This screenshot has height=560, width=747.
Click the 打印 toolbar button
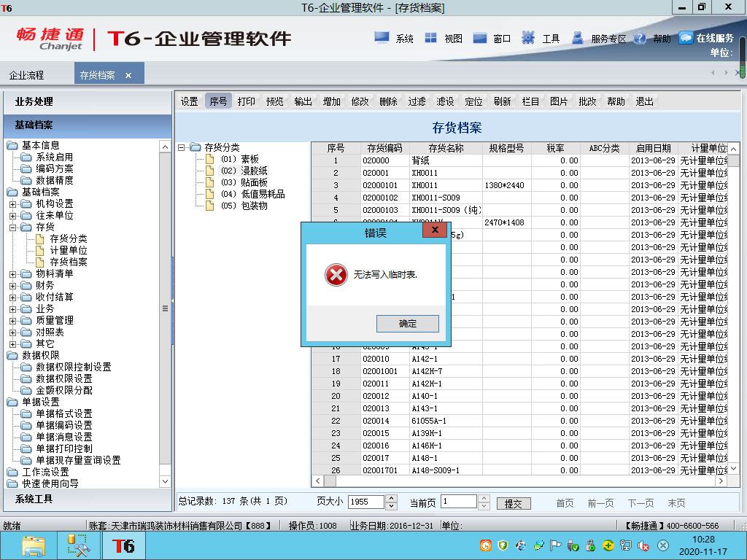(x=247, y=101)
